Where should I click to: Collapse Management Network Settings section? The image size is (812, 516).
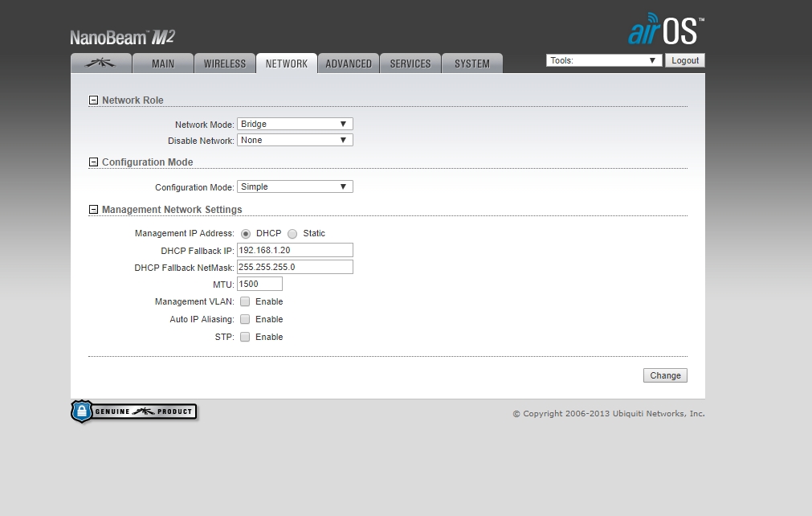pos(93,209)
